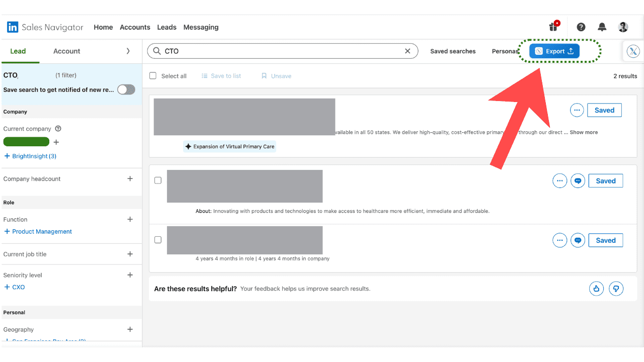
Task: Toggle the save search notification switch
Action: click(x=126, y=89)
